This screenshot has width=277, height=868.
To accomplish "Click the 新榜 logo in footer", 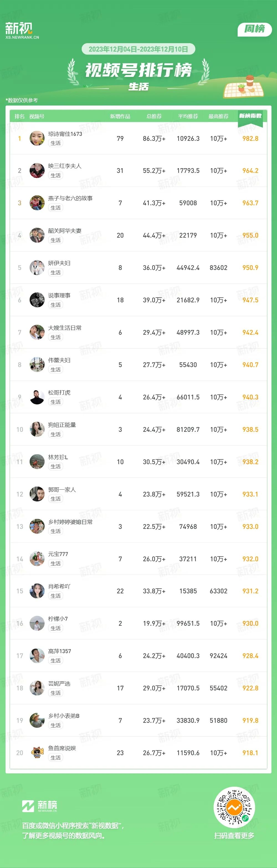I will [40, 806].
